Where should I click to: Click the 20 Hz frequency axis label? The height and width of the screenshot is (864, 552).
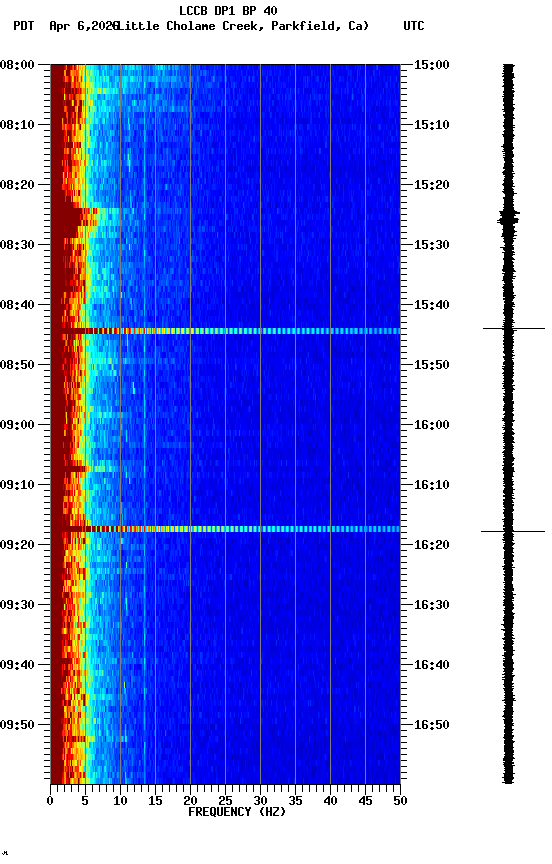point(190,801)
